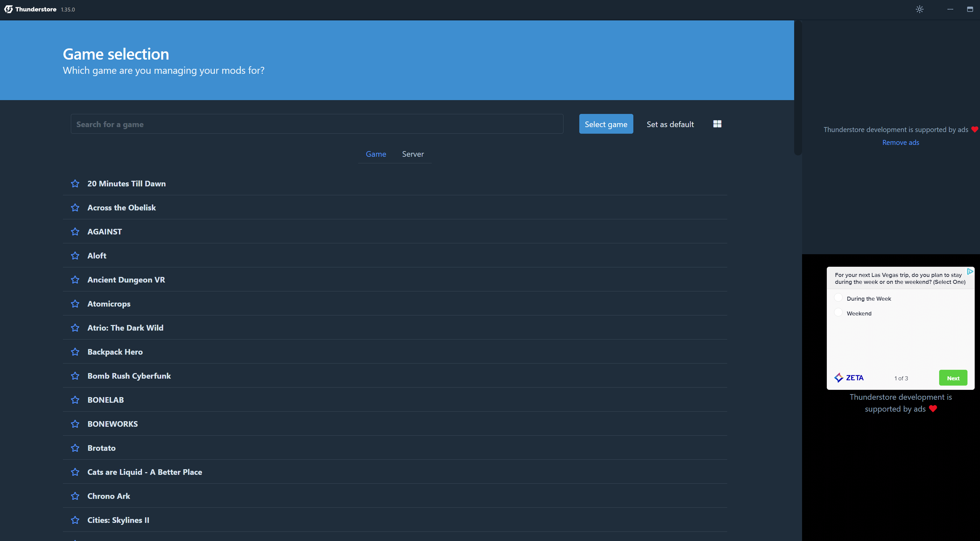This screenshot has height=541, width=980.
Task: Toggle favorite star for Brotato
Action: (75, 448)
